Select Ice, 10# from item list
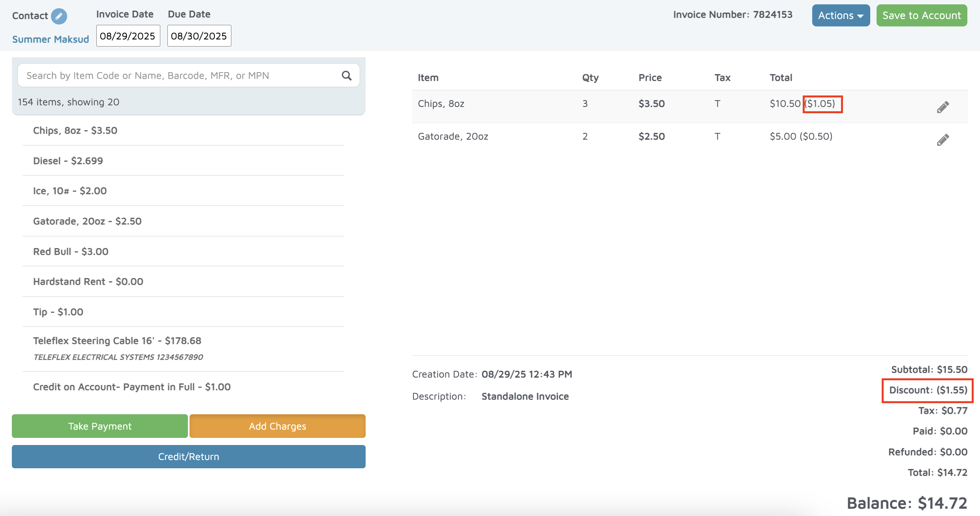980x516 pixels. pos(70,191)
